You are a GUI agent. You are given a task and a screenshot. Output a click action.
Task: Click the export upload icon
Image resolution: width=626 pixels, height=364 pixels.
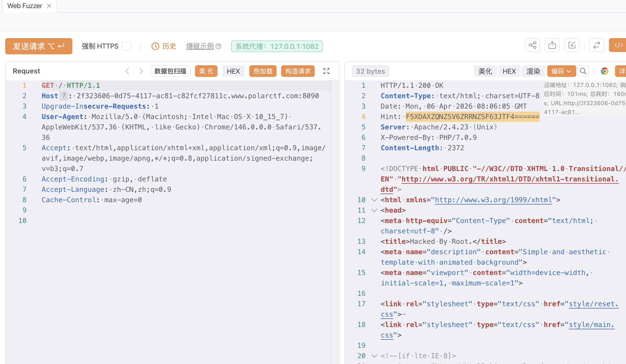(552, 45)
